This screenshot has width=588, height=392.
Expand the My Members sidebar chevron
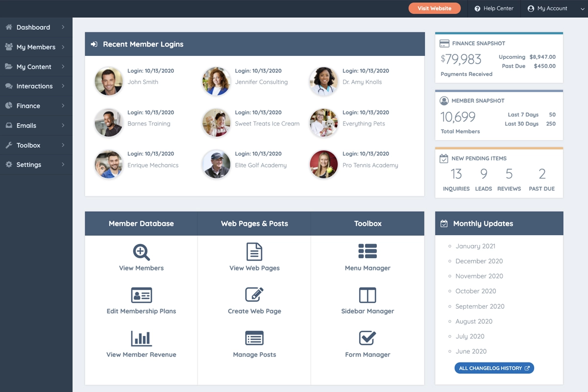pyautogui.click(x=63, y=47)
